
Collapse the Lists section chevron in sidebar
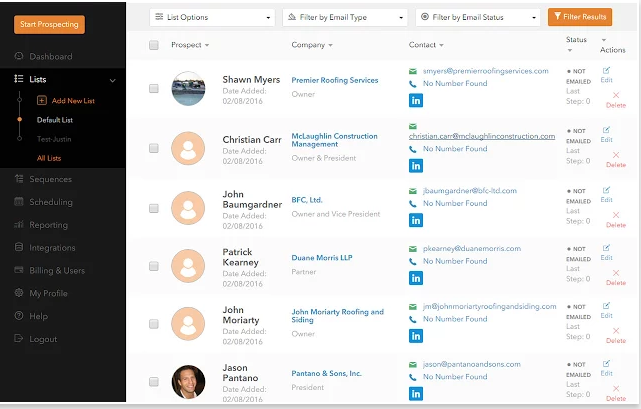112,80
